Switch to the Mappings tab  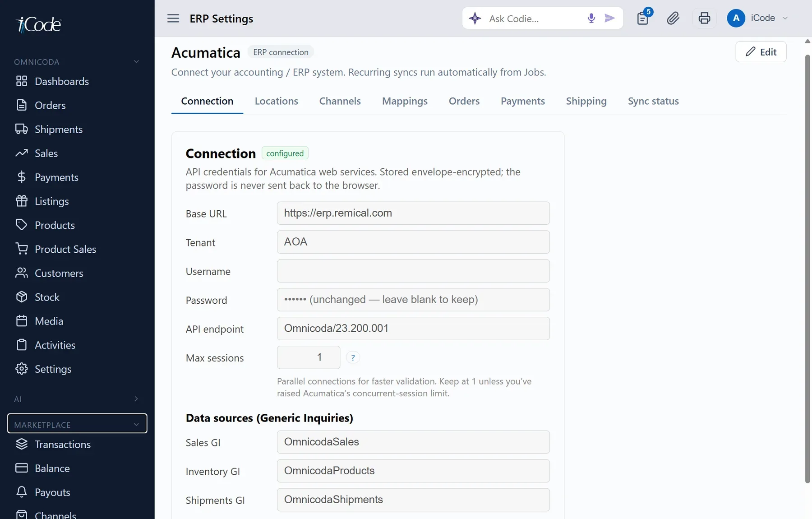tap(405, 101)
